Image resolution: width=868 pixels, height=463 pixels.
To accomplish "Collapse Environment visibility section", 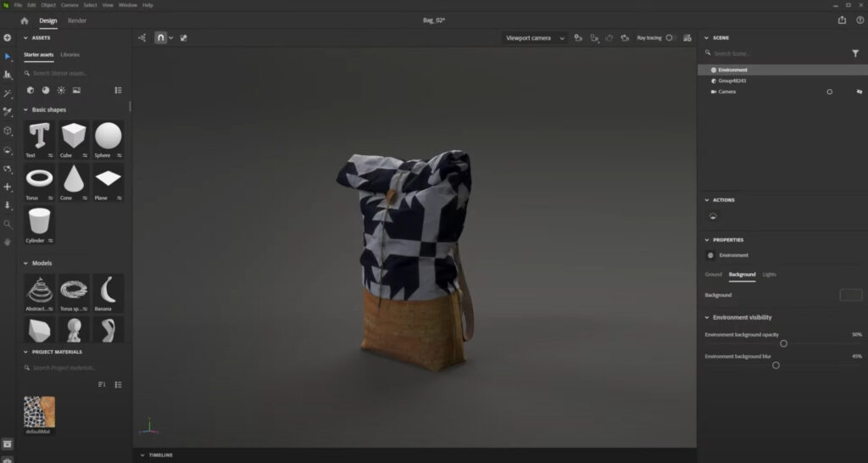I will tap(706, 317).
